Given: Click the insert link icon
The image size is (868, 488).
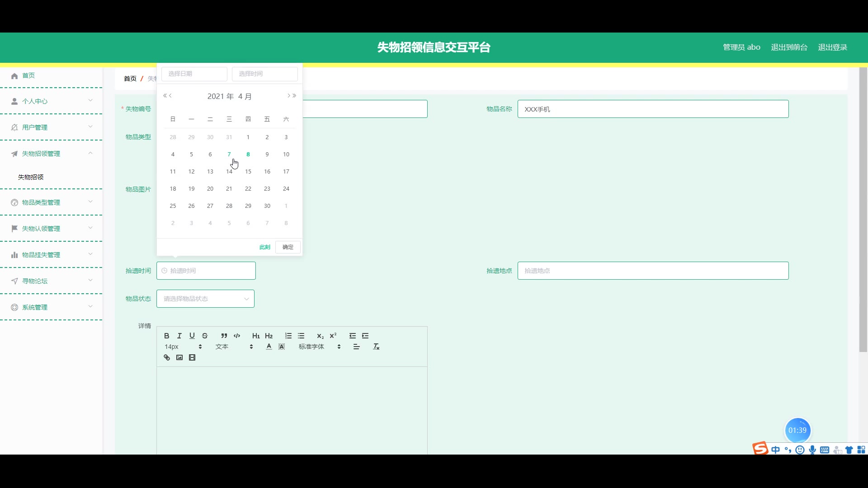Looking at the screenshot, I should pyautogui.click(x=167, y=357).
